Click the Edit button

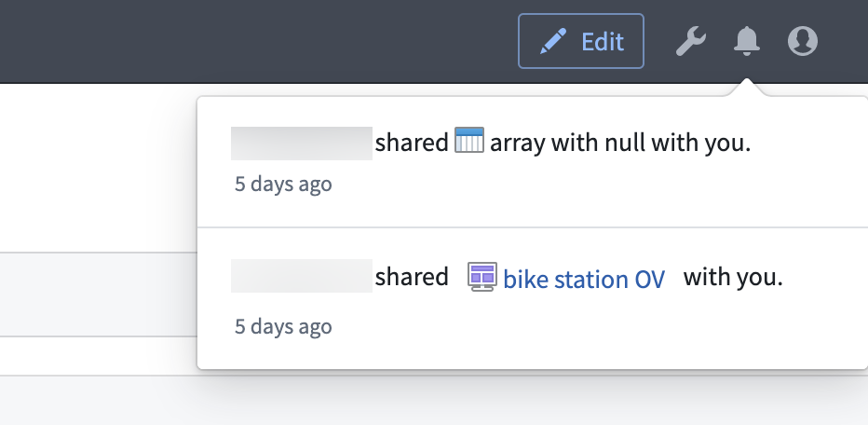click(581, 41)
